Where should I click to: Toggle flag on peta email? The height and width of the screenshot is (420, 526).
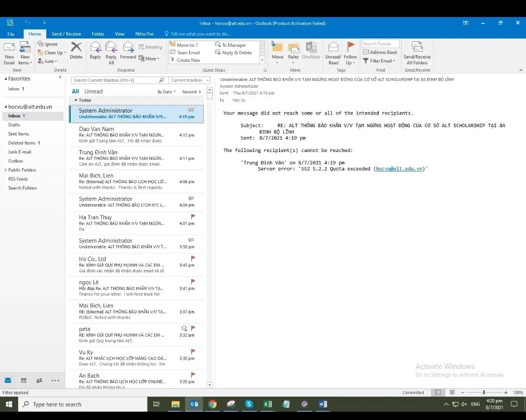point(193,328)
